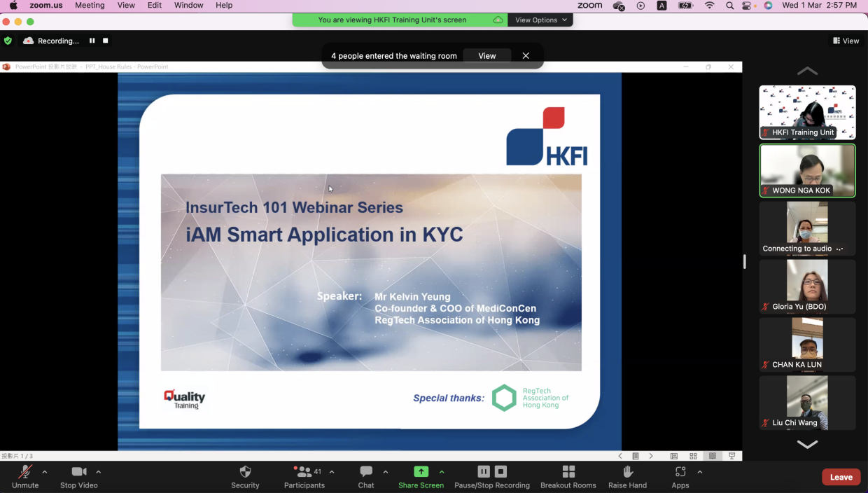The width and height of the screenshot is (868, 493).
Task: Launch Siri from the menu bar
Action: [768, 6]
